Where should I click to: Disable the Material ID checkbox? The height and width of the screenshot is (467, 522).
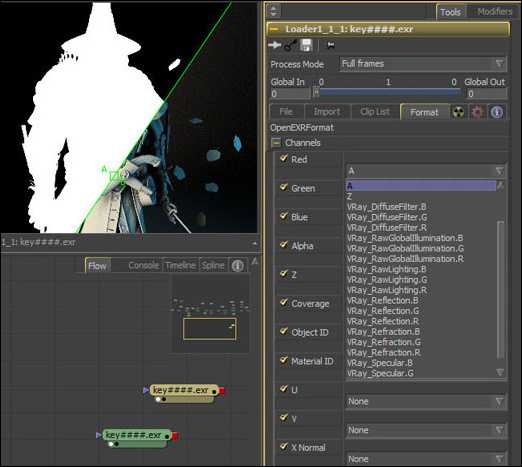click(284, 360)
